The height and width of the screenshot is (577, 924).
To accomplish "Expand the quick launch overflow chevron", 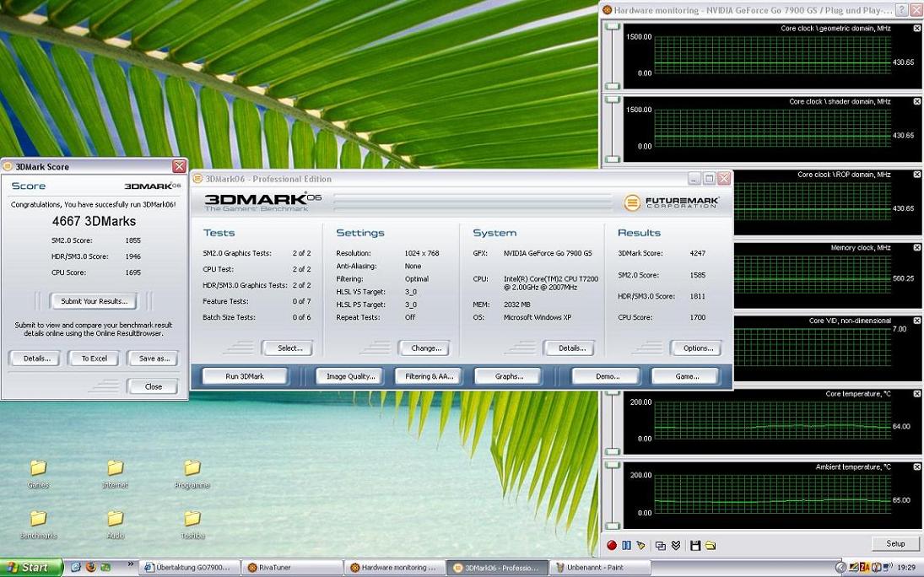I will coord(130,564).
